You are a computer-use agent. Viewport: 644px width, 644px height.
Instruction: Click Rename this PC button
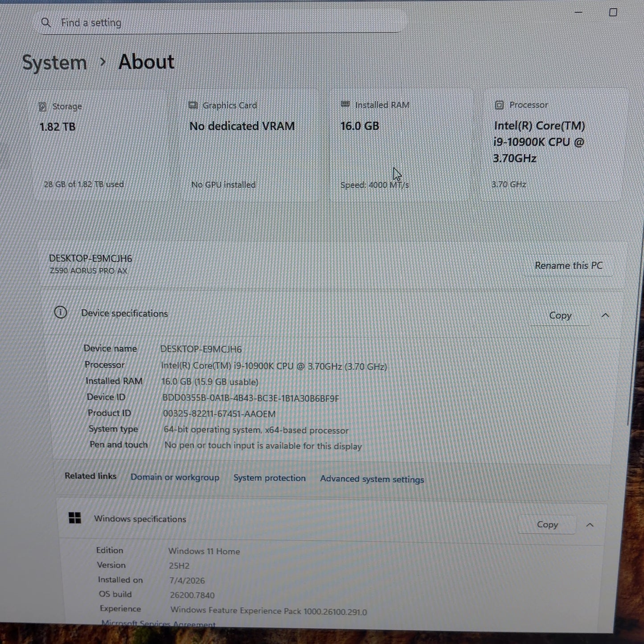tap(568, 266)
